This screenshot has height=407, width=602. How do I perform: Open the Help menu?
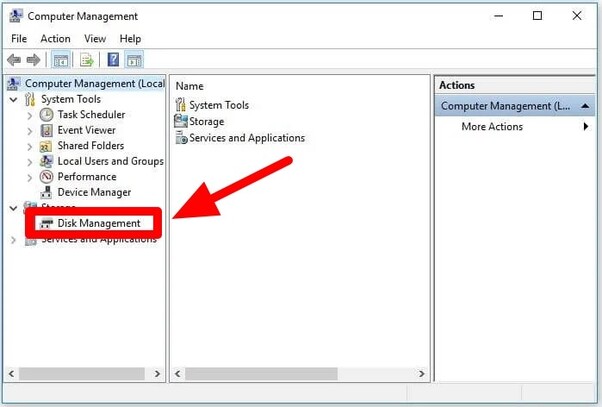(x=130, y=39)
